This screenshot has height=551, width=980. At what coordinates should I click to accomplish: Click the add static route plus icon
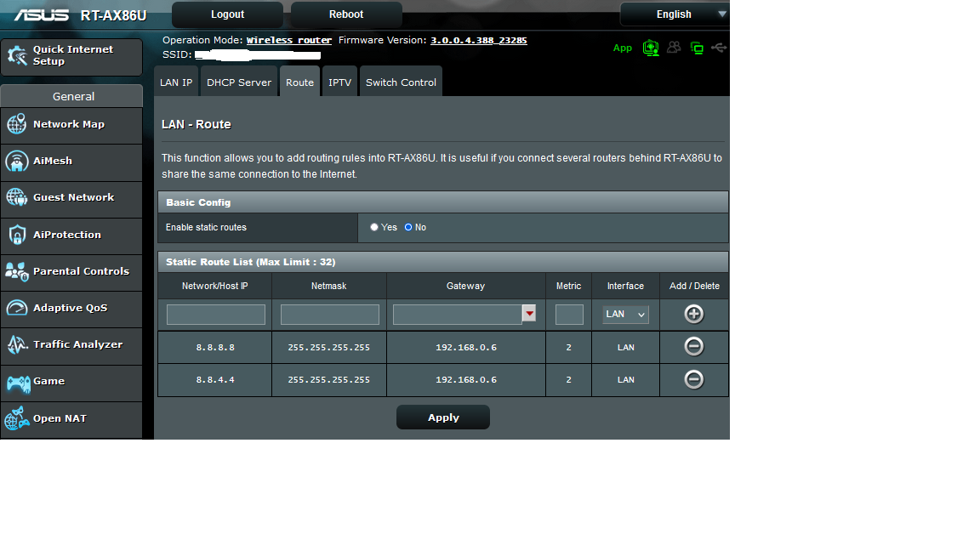pos(693,315)
